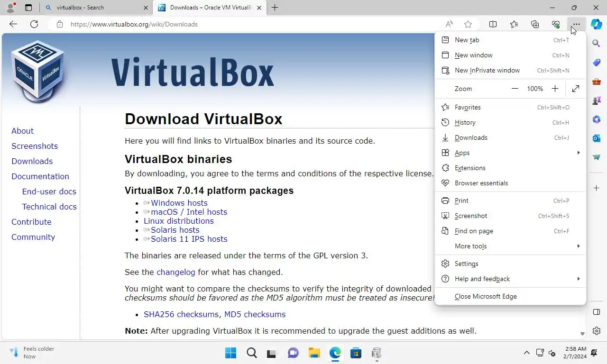Open Solaris 11 IPS hosts link
Screen dimensions: 607x364
coord(189,239)
